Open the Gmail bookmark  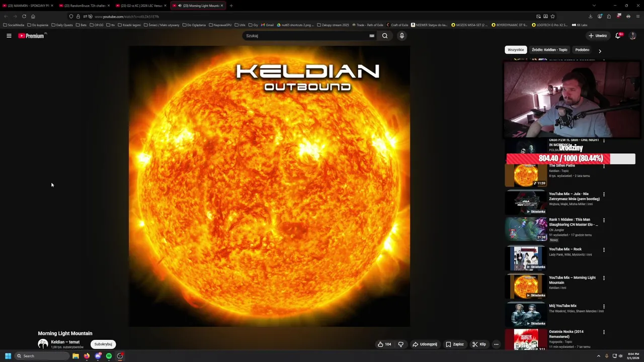267,25
